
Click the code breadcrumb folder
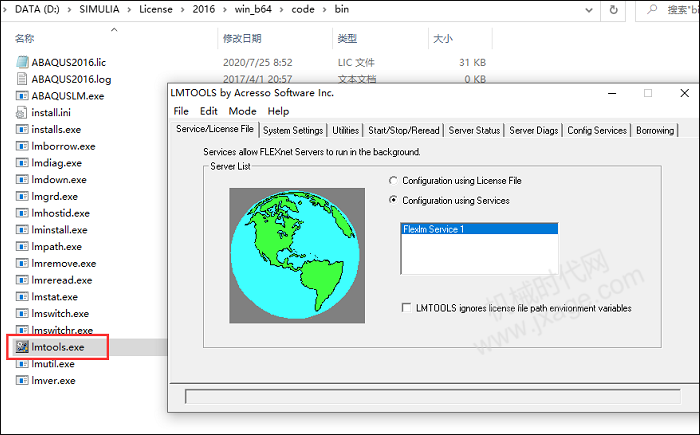[303, 9]
